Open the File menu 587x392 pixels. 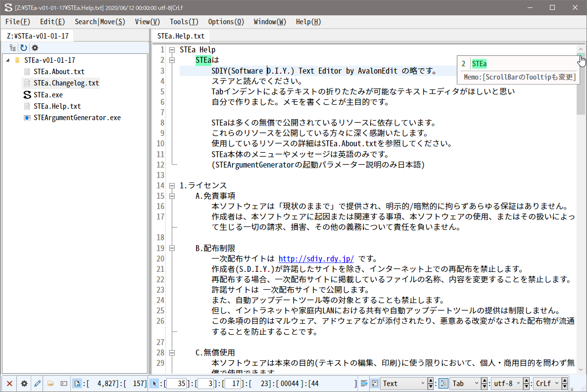tap(18, 22)
